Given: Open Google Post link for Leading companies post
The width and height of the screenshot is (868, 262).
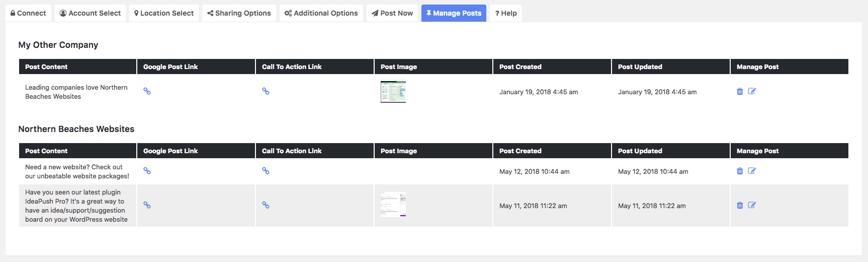Looking at the screenshot, I should (x=147, y=91).
